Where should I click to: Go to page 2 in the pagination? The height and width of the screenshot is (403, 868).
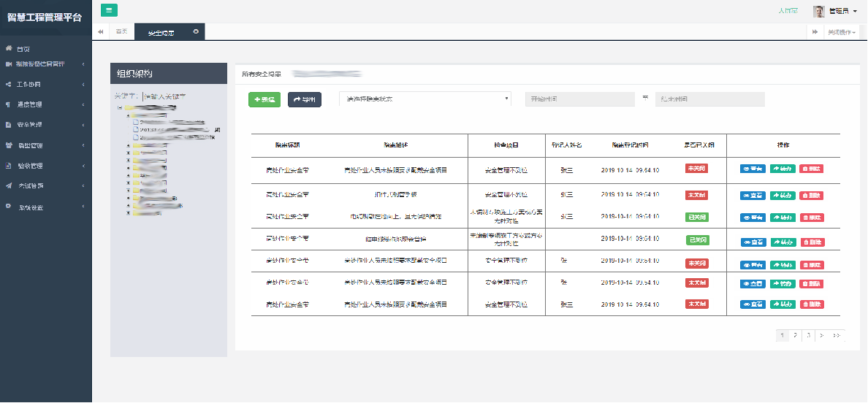pyautogui.click(x=795, y=335)
